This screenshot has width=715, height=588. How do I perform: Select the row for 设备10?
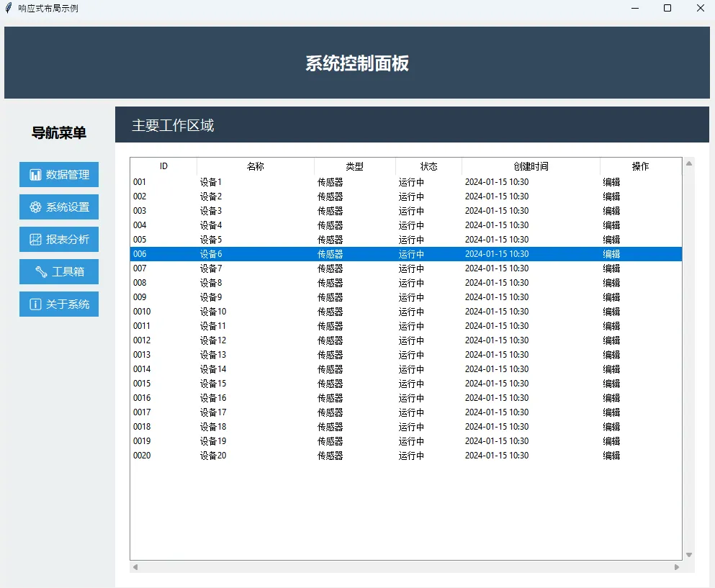tap(213, 312)
